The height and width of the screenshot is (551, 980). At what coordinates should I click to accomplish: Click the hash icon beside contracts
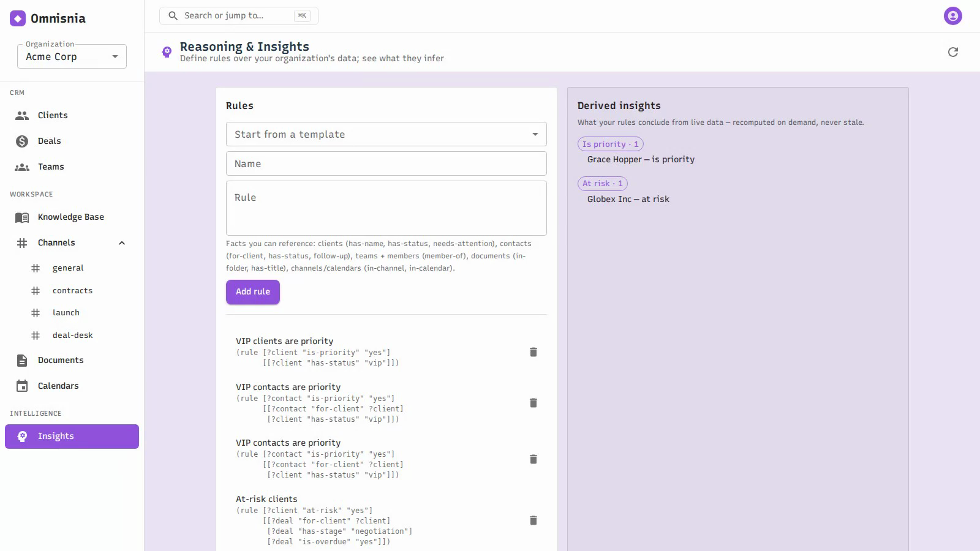coord(36,291)
